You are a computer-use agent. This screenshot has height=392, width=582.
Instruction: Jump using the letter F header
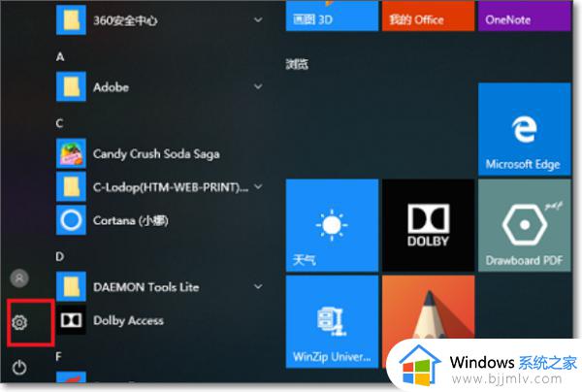pos(58,357)
